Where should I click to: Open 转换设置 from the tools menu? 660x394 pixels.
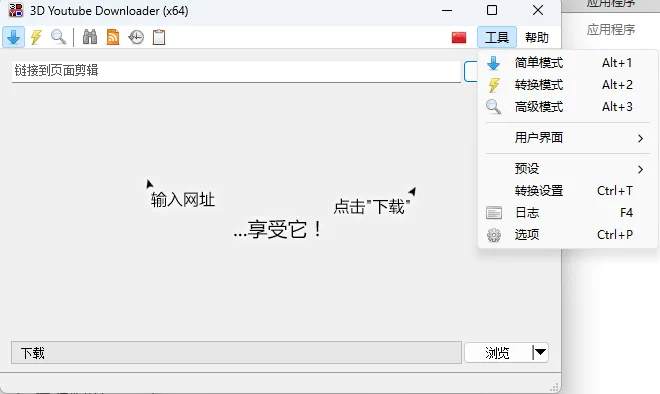[568, 191]
